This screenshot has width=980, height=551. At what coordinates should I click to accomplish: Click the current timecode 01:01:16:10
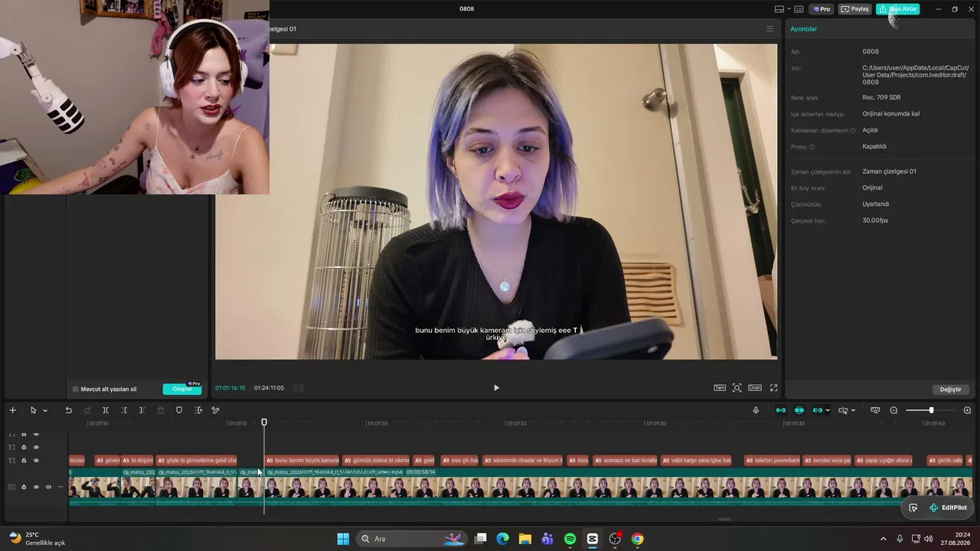pos(230,388)
